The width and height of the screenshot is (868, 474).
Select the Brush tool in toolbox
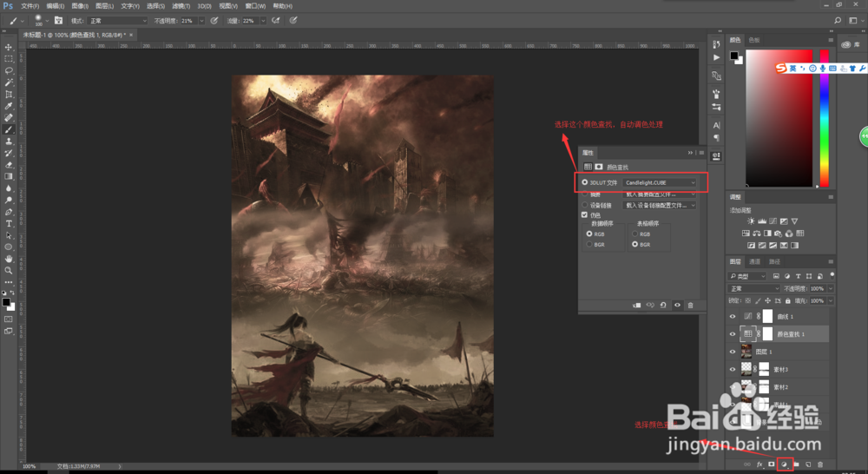point(9,129)
